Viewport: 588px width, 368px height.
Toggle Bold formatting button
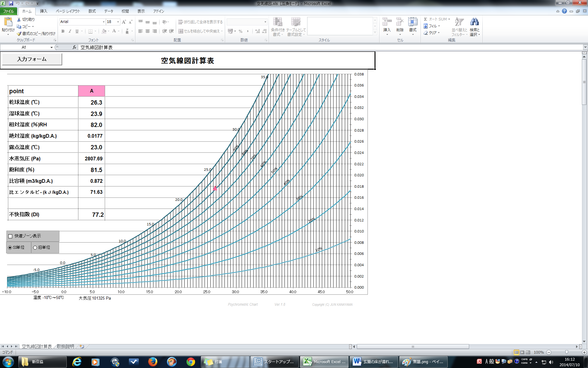[63, 31]
